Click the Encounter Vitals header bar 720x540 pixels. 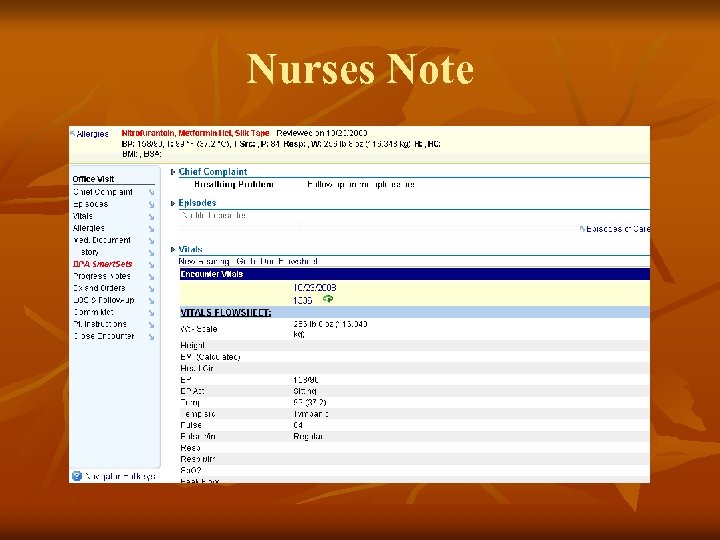point(414,274)
